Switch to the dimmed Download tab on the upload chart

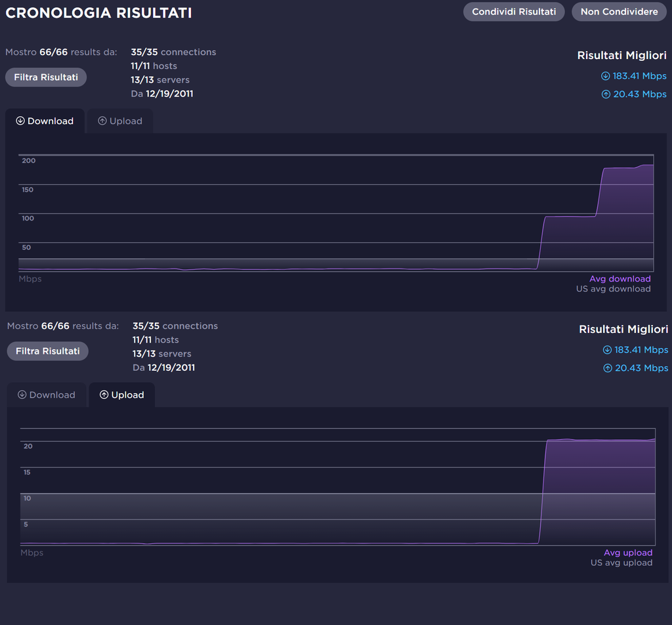click(46, 395)
